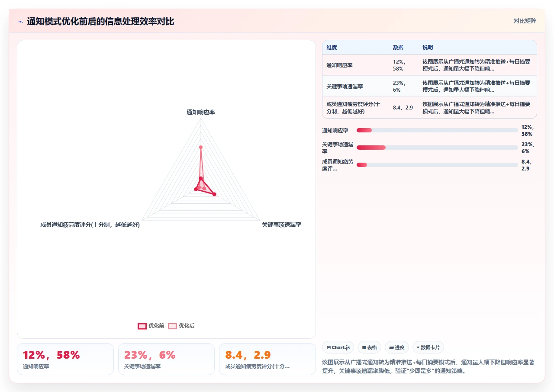Click the 关键事项遗漏率 radar axis label

(x=281, y=225)
